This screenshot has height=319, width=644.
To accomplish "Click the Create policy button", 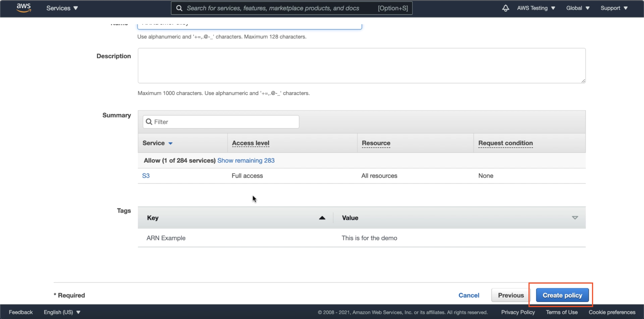I will pyautogui.click(x=562, y=295).
